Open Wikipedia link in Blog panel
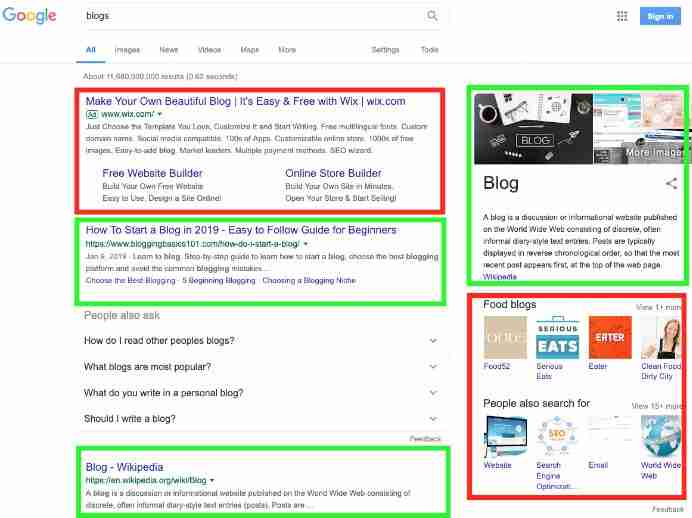This screenshot has width=692, height=518. click(500, 277)
